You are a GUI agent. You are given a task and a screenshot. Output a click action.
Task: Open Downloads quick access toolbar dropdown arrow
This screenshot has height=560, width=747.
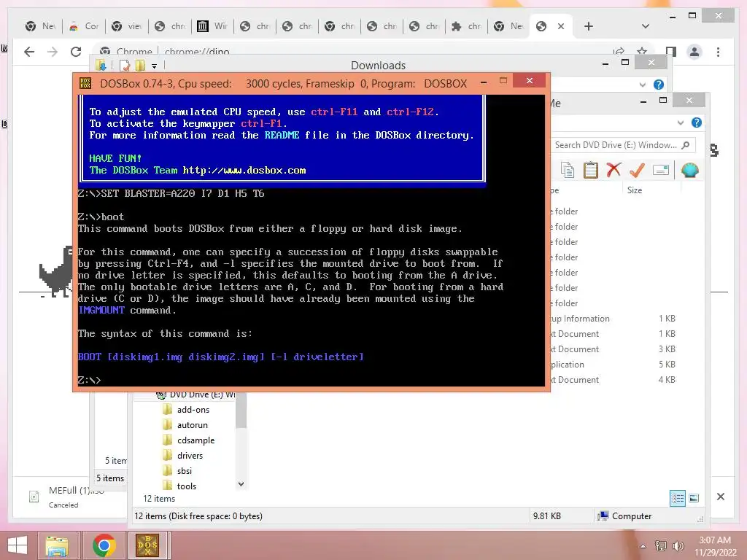155,66
